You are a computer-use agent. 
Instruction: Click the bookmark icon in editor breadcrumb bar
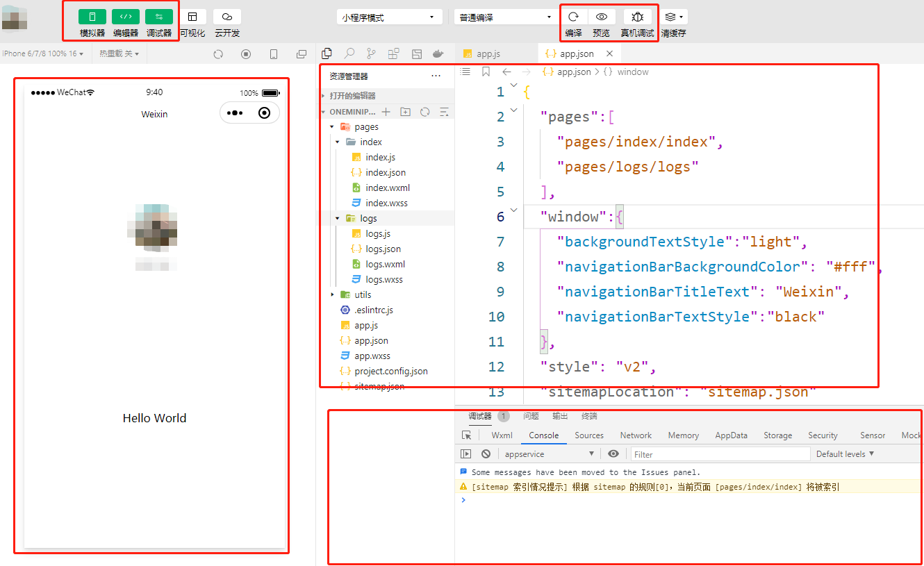click(x=486, y=72)
